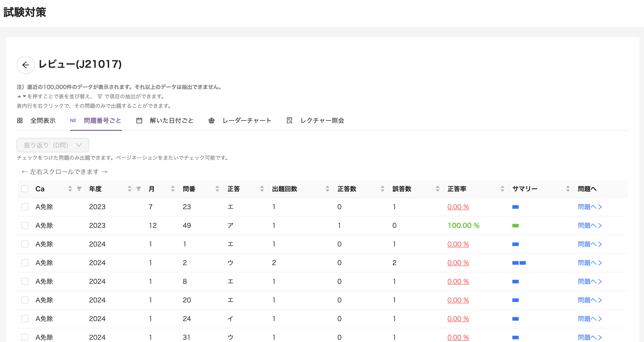Viewport: 644px width, 342px height.
Task: Check the row for 2024 question 20
Action: [25, 300]
